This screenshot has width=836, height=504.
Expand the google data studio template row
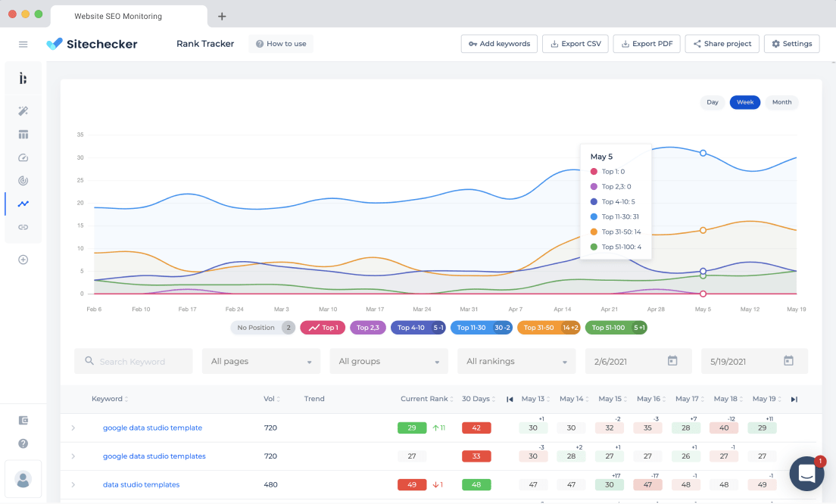[73, 428]
